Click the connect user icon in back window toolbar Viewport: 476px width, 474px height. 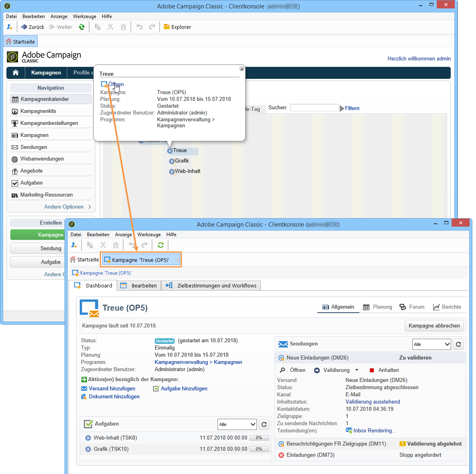9,27
